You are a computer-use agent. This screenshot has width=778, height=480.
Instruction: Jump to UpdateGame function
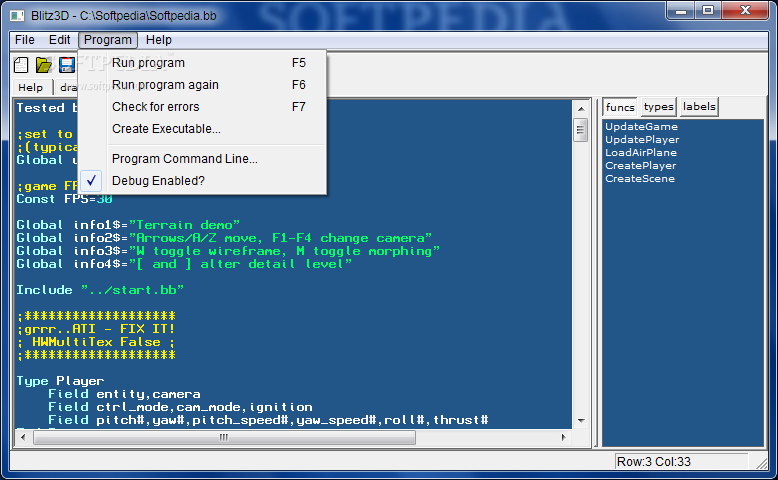642,127
